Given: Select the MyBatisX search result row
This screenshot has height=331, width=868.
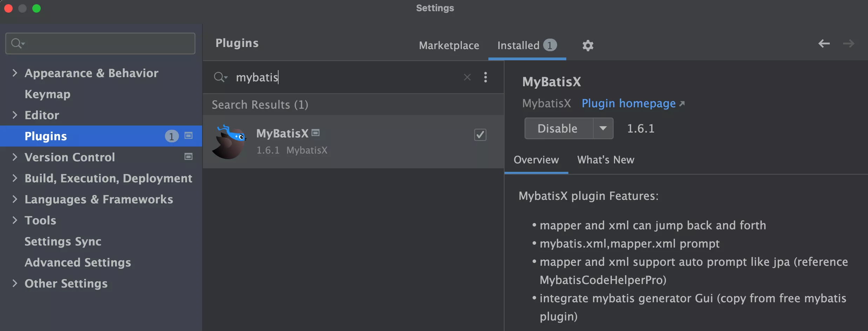Looking at the screenshot, I should [x=353, y=142].
